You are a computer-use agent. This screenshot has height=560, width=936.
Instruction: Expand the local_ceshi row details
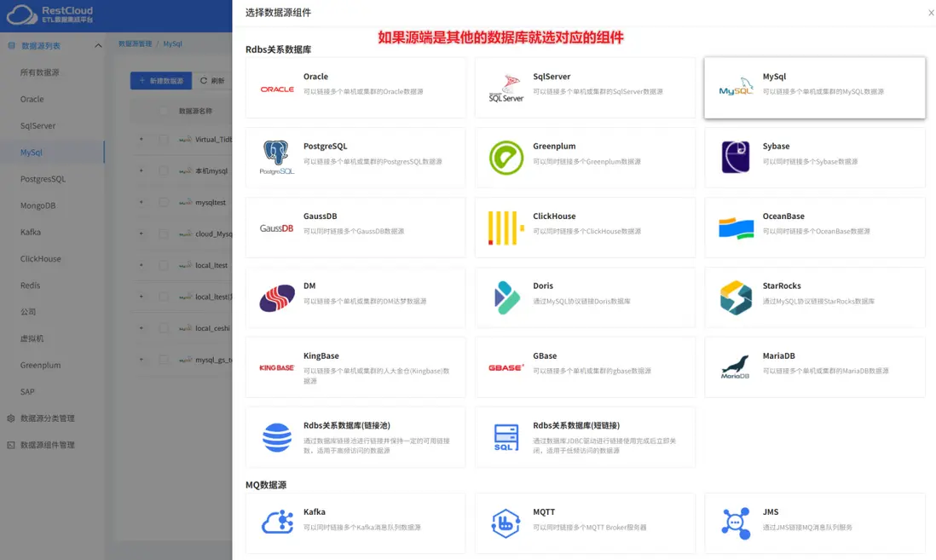tap(142, 328)
